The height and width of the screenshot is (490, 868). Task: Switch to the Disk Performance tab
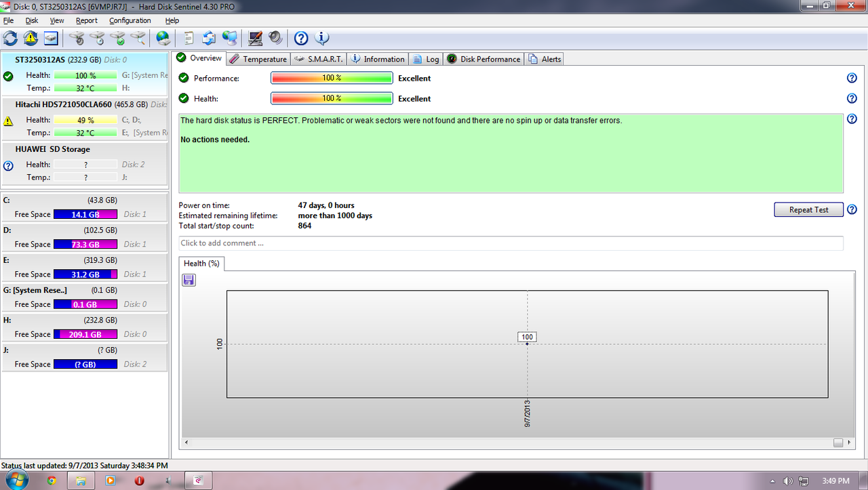(x=484, y=59)
